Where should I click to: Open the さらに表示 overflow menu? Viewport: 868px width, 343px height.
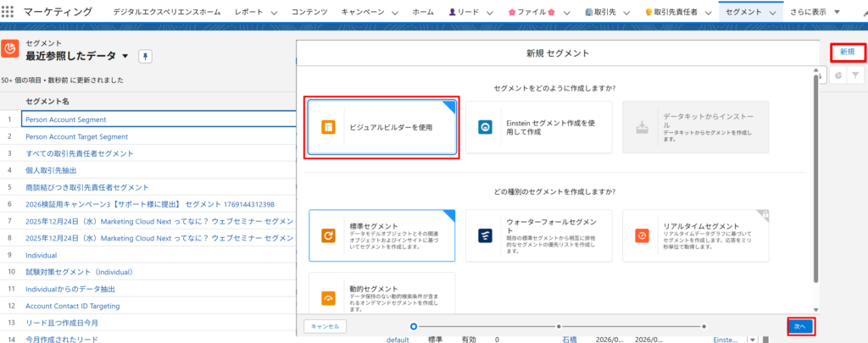[x=815, y=12]
